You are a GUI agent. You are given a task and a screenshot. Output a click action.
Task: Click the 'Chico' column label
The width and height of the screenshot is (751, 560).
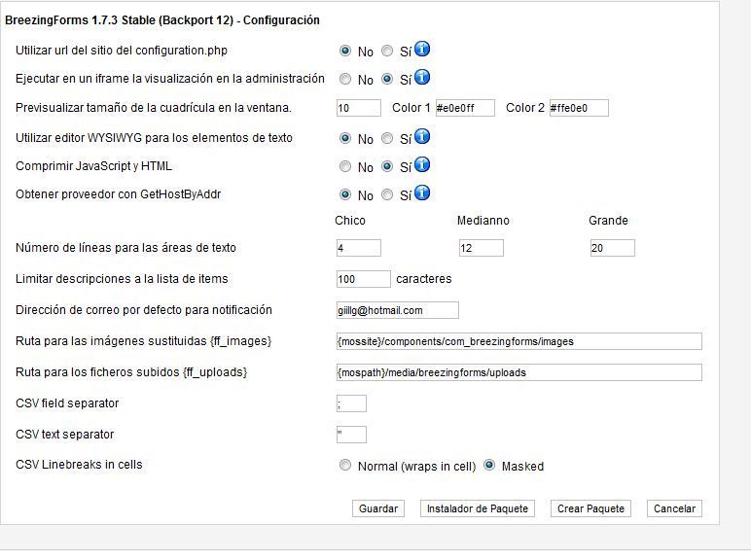click(x=350, y=221)
